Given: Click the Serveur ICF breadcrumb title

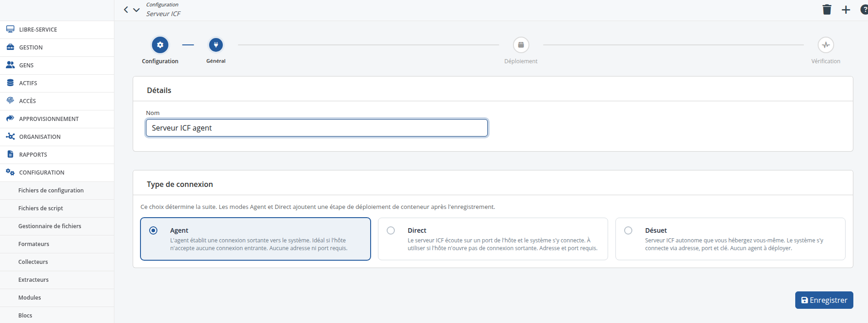Looking at the screenshot, I should 163,14.
